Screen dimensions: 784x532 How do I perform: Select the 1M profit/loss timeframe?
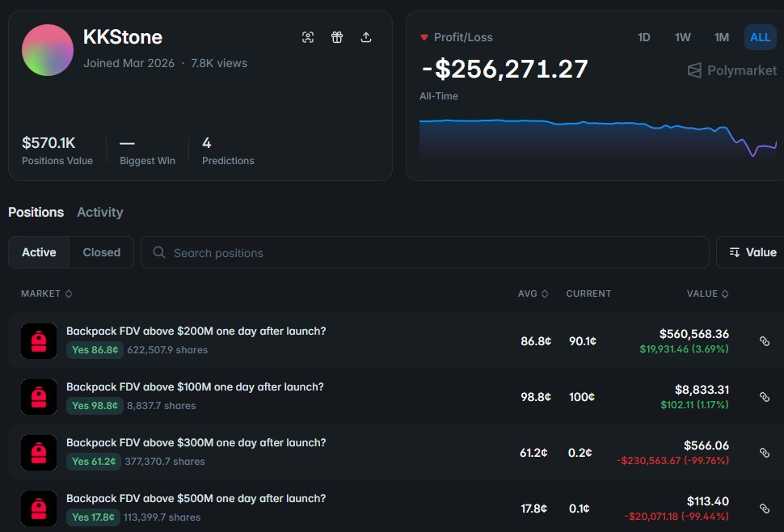tap(722, 37)
